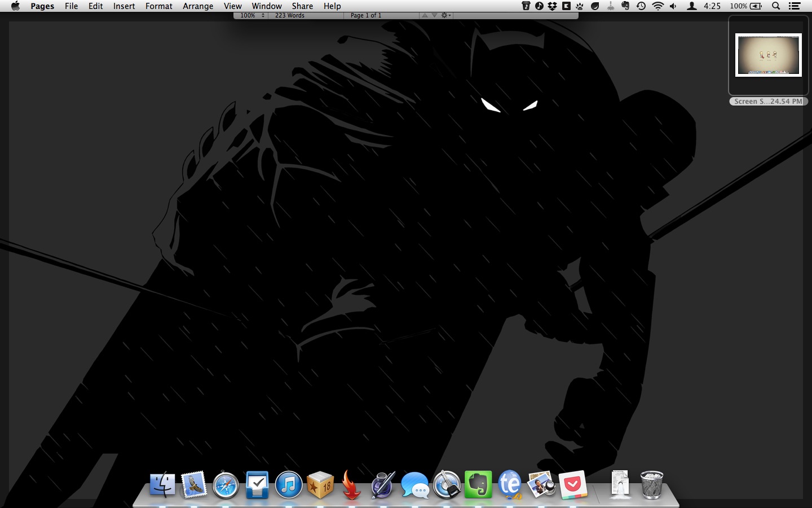Open Finder from the Dock

162,485
